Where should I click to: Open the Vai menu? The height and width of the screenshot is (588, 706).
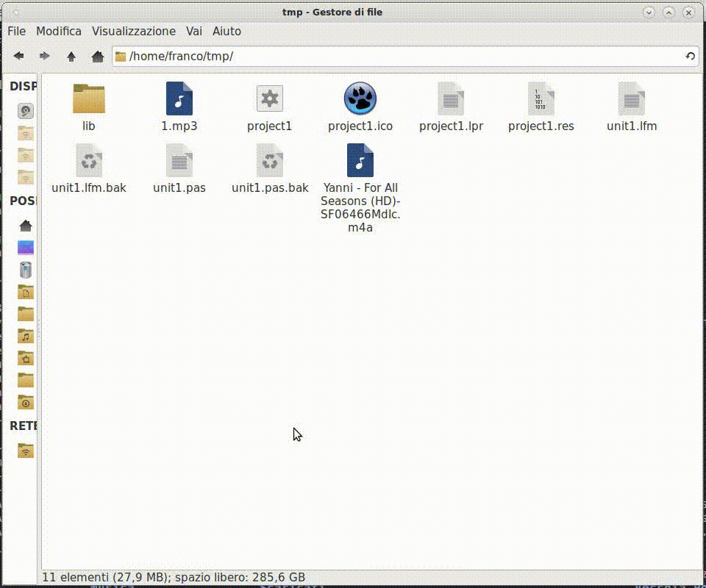(x=194, y=31)
